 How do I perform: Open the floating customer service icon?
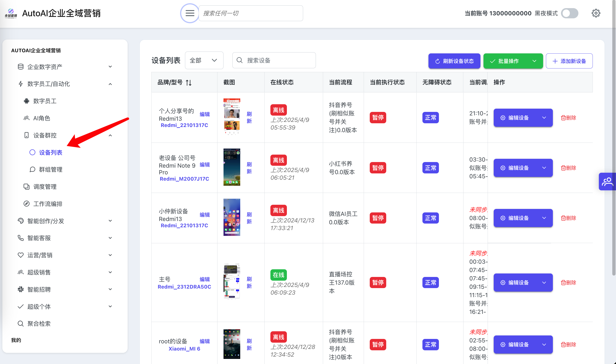click(607, 182)
